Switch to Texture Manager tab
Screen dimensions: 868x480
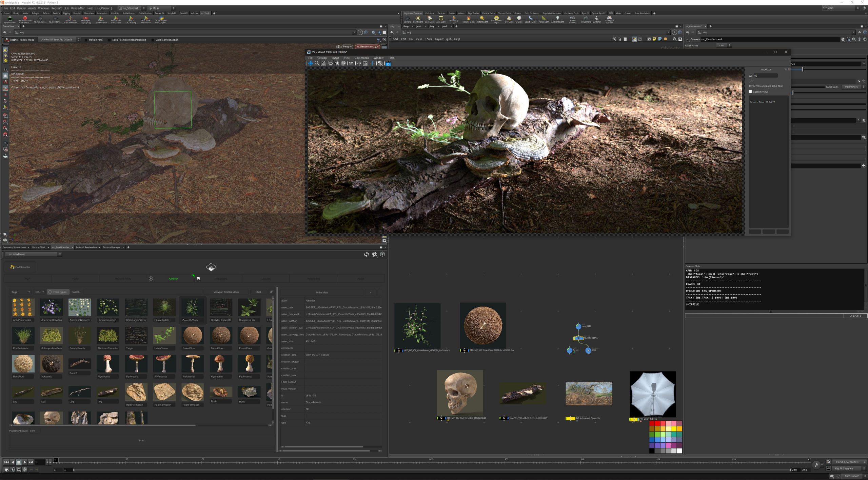(111, 247)
